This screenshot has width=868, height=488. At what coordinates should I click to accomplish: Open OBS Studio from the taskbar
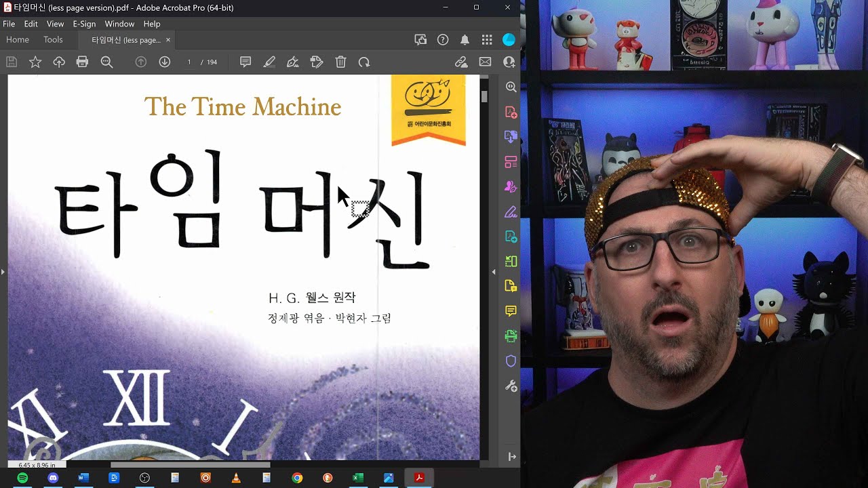pos(144,479)
